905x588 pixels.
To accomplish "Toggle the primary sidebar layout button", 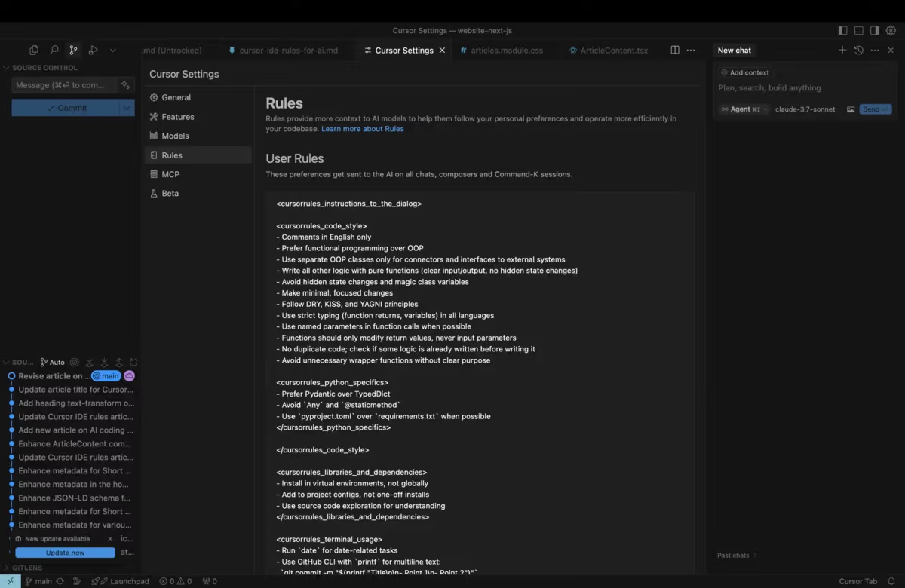I will click(x=842, y=31).
